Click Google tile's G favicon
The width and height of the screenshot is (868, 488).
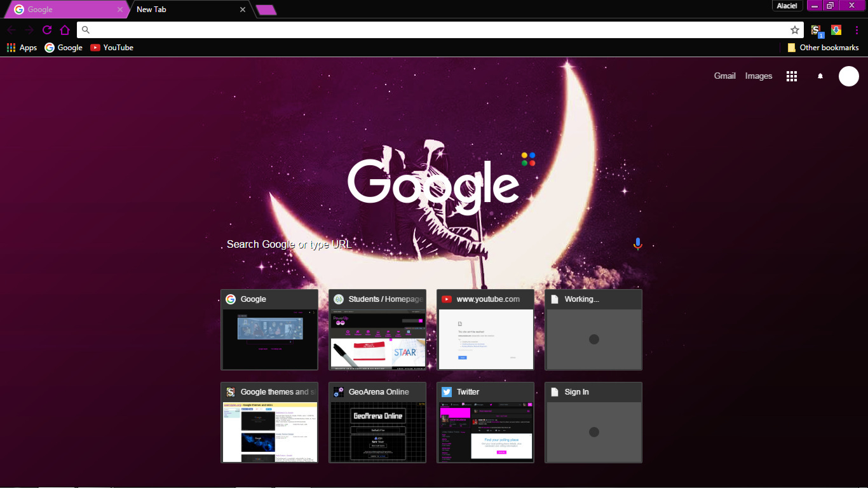[x=231, y=299]
